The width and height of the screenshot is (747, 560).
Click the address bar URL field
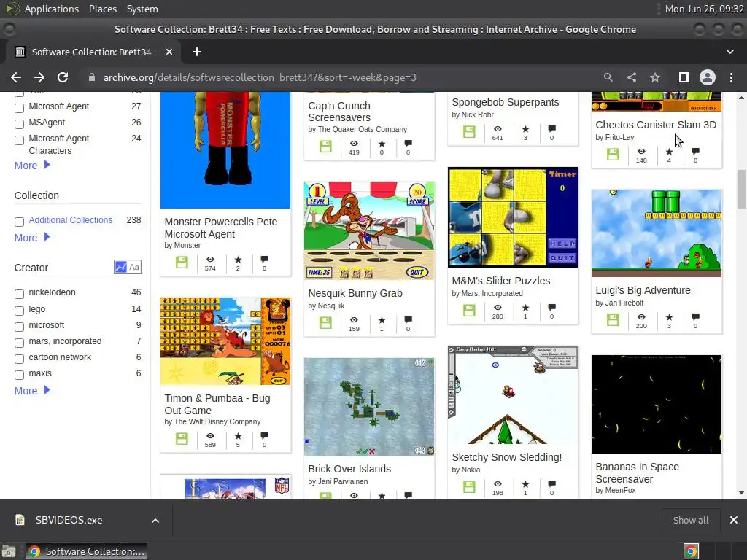click(x=260, y=77)
